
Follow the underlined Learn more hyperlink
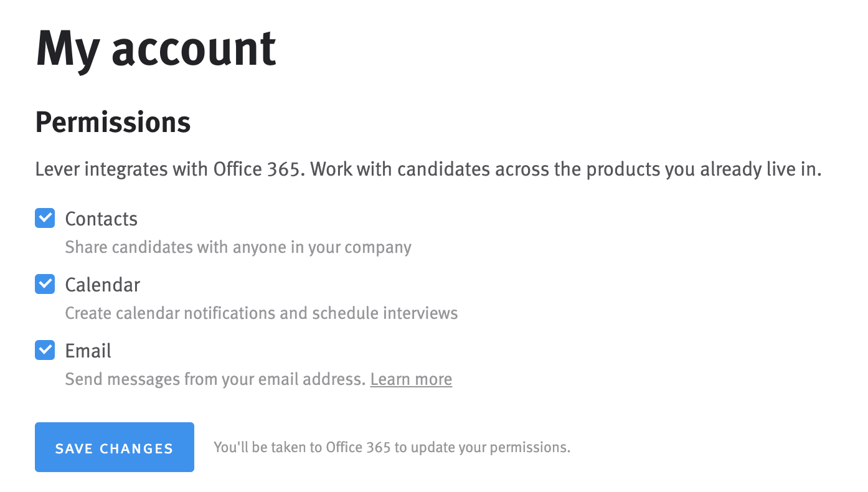coord(410,379)
